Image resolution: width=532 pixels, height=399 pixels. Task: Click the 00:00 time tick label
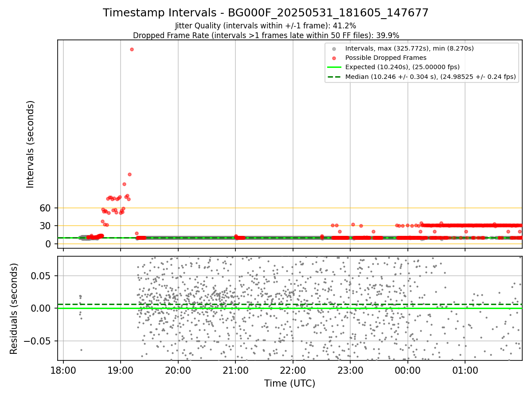click(408, 369)
